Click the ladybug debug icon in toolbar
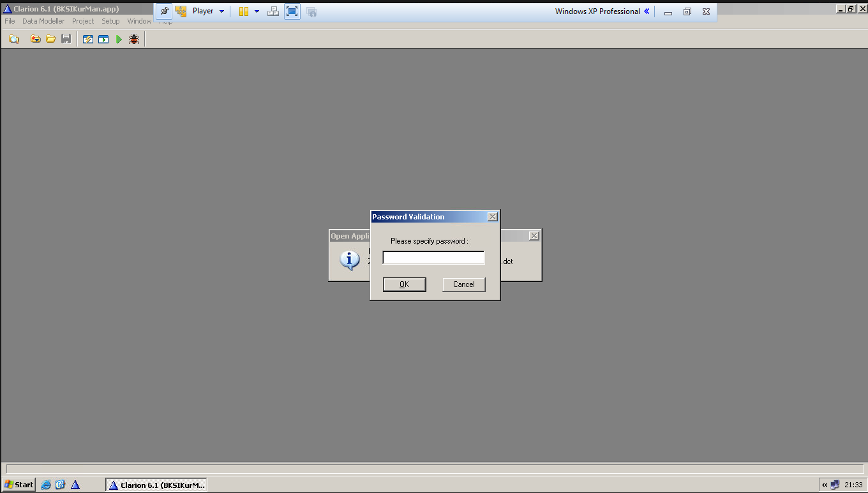 [134, 40]
